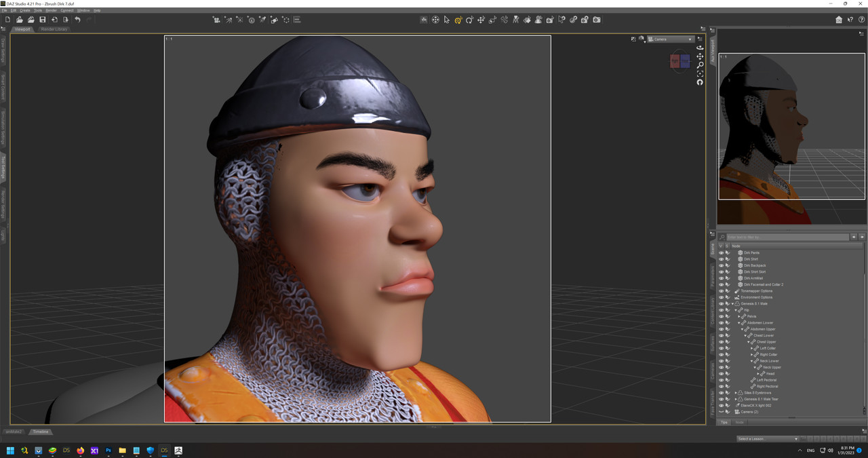
Task: Click the Windows Start button
Action: coord(10,451)
